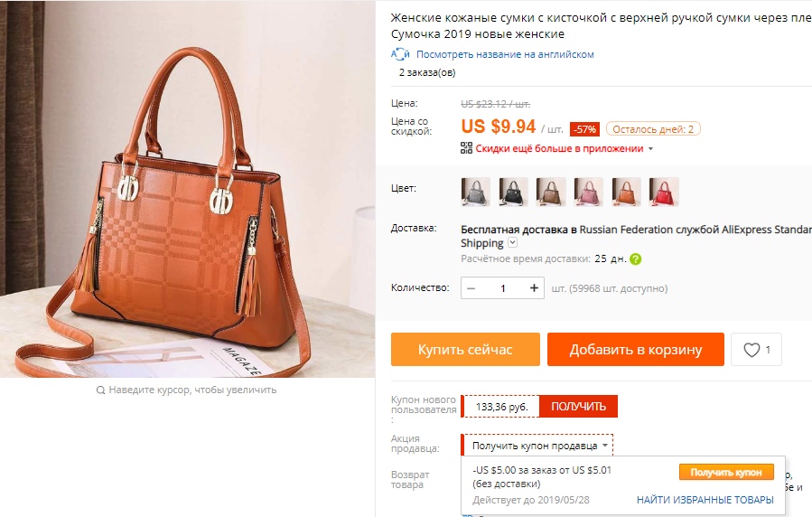Choose the brown bag color swatch
Viewport: 812px width, 517px height.
(x=550, y=192)
